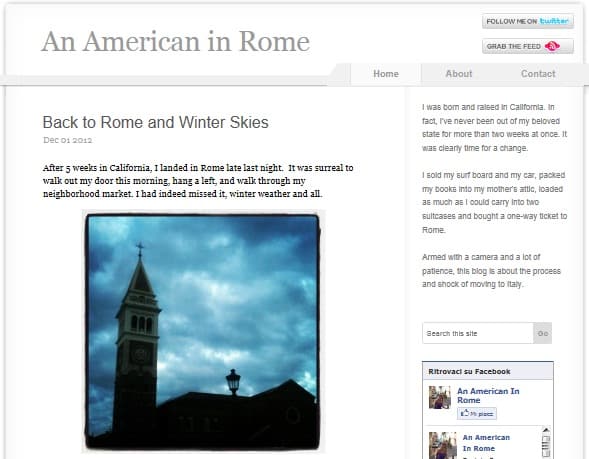Click the RSS feed icon on Grab The Feed
The width and height of the screenshot is (589, 459).
coord(552,46)
